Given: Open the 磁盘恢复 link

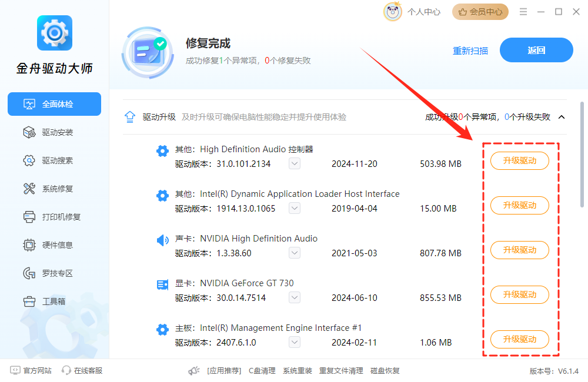Looking at the screenshot, I should click(x=385, y=371).
